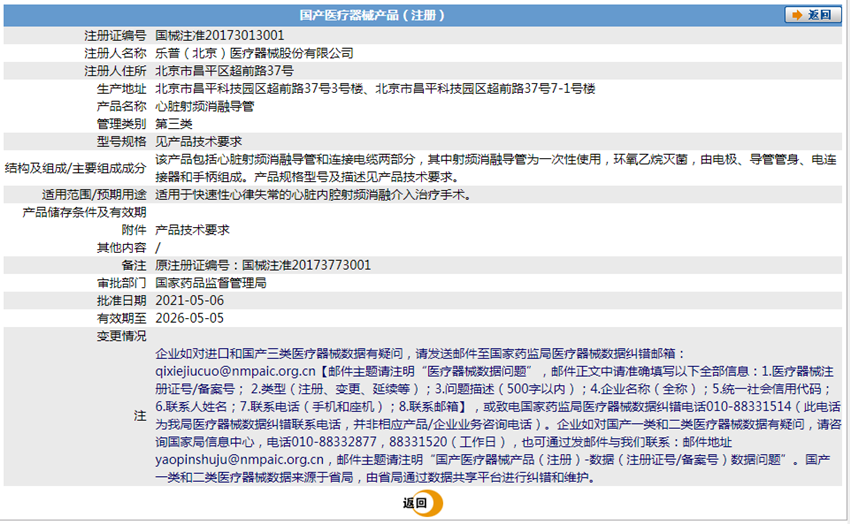Click the label 型号规格
The image size is (850, 524).
(121, 141)
